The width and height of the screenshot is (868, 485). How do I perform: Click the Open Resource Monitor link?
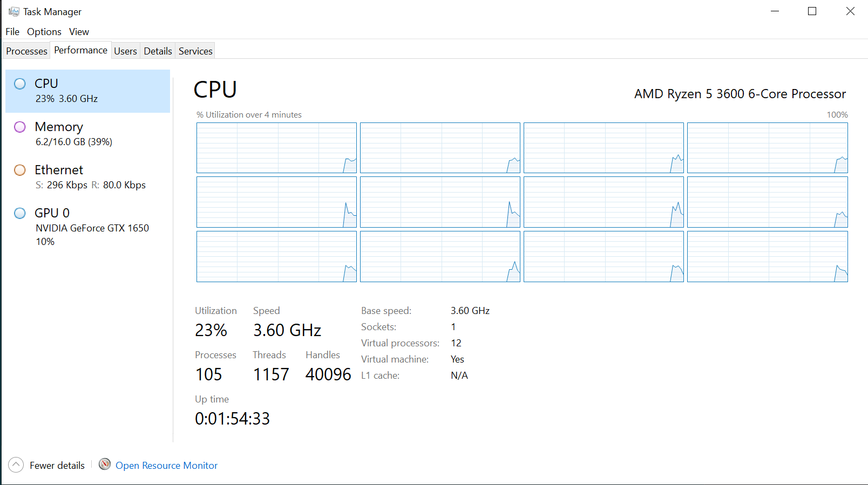(x=166, y=466)
